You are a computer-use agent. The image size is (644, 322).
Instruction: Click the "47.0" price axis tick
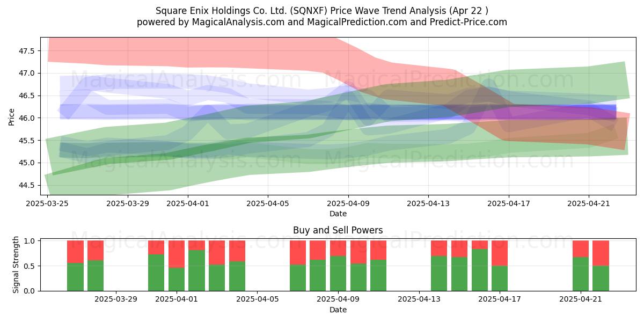click(x=27, y=73)
